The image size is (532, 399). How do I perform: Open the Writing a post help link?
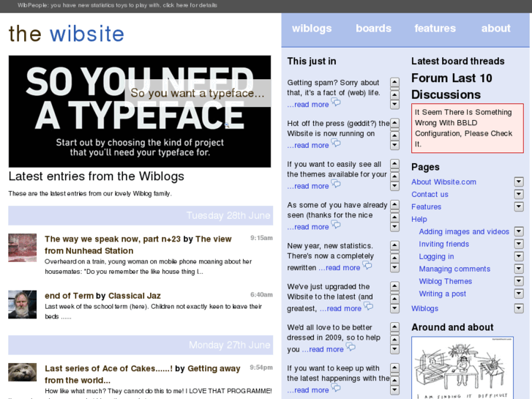(x=443, y=294)
